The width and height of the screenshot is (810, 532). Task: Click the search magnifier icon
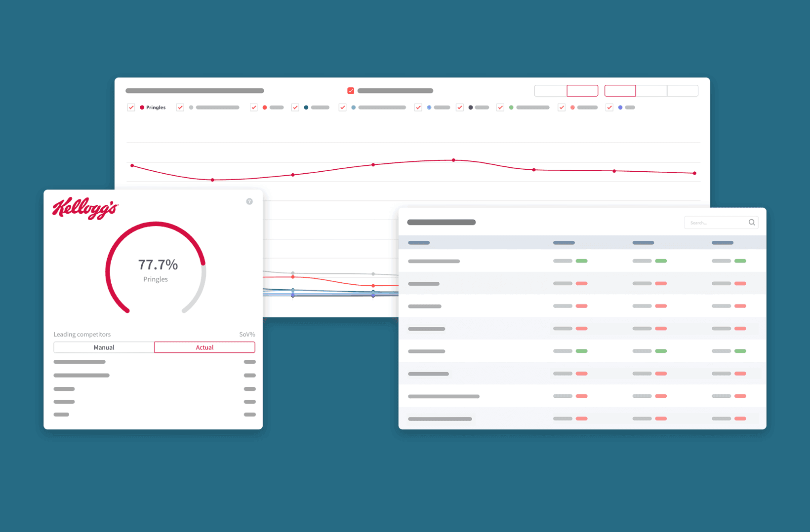point(752,223)
